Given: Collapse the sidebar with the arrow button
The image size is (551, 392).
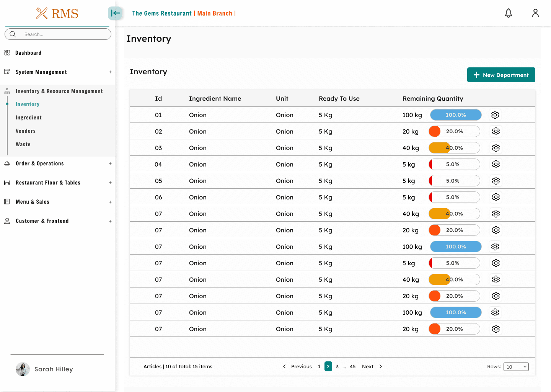Looking at the screenshot, I should coord(115,13).
